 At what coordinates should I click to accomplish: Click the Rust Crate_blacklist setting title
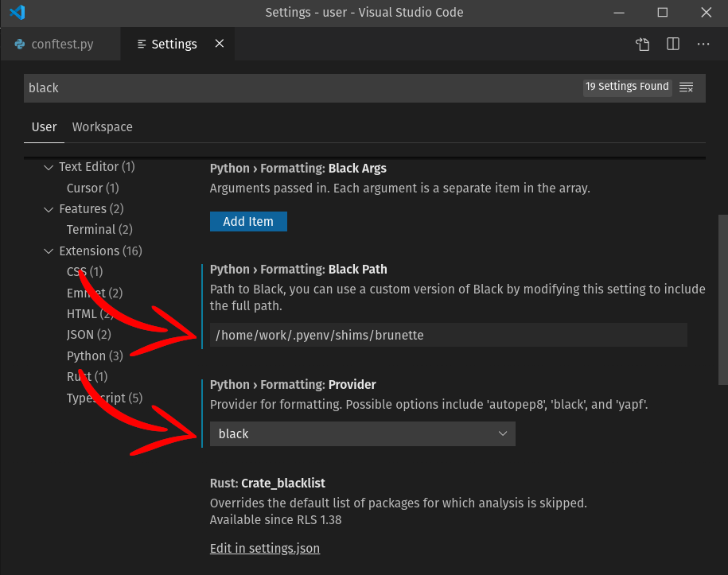267,484
